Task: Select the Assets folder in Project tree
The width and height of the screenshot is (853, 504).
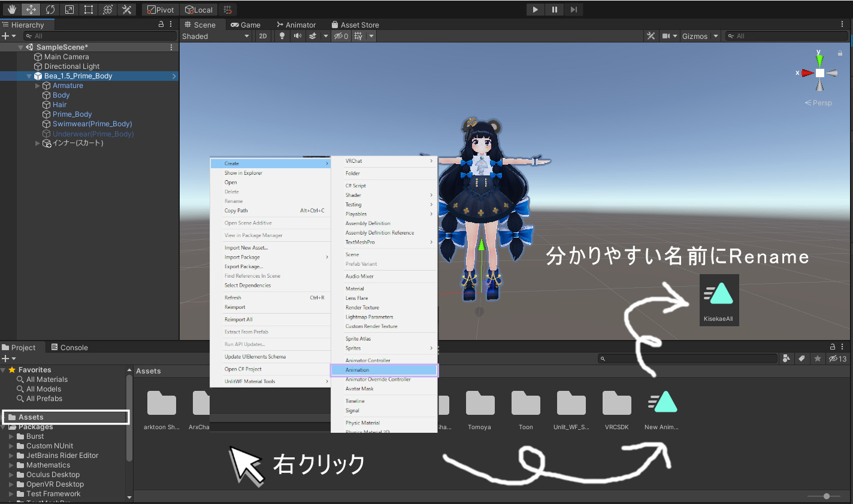Action: coord(31,417)
